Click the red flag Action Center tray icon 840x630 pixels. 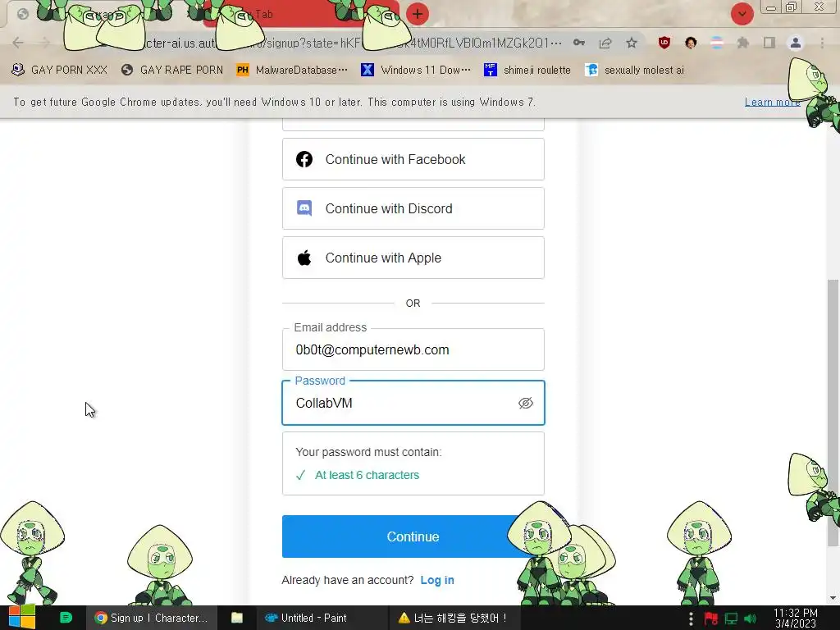pos(711,619)
